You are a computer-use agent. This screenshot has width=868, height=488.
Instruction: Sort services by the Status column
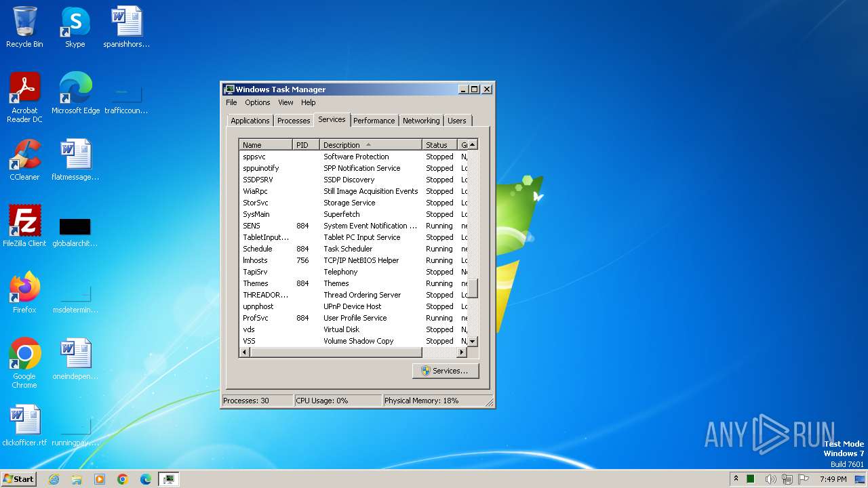pyautogui.click(x=439, y=145)
